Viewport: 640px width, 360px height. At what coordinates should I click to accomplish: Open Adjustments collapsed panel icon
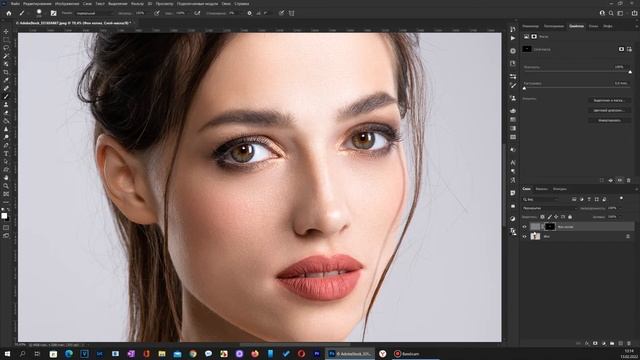pos(513,219)
